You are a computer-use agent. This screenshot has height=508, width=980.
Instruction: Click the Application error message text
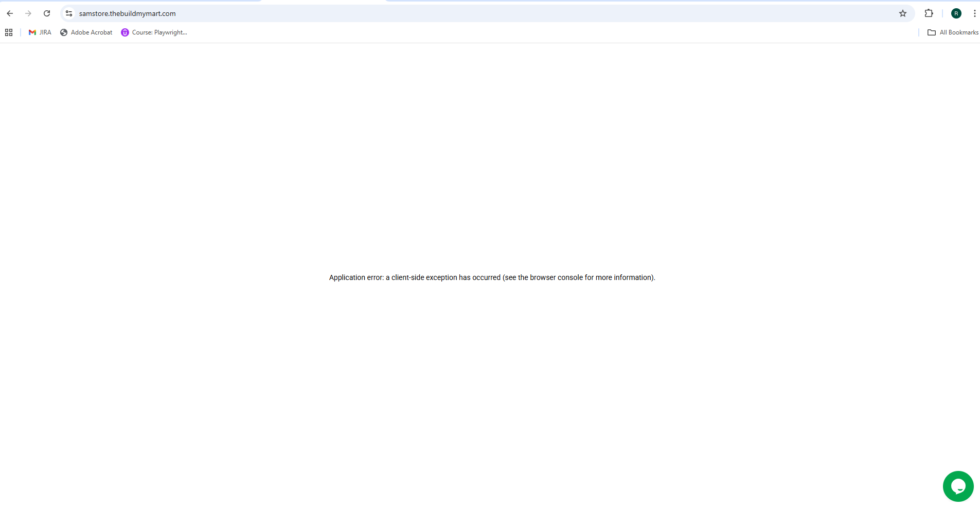(x=492, y=277)
